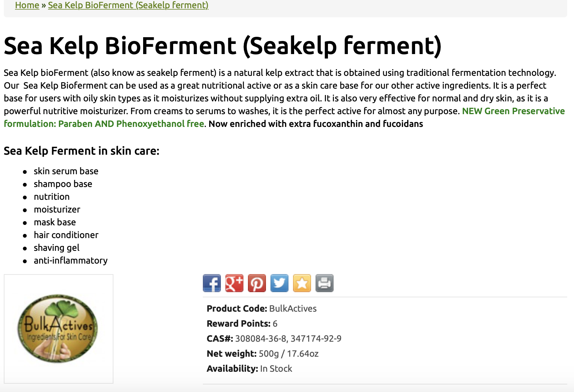Click the Sea Kelp Ferment in skin care subheading
Screen dimensions: 574x392
[x=82, y=151]
